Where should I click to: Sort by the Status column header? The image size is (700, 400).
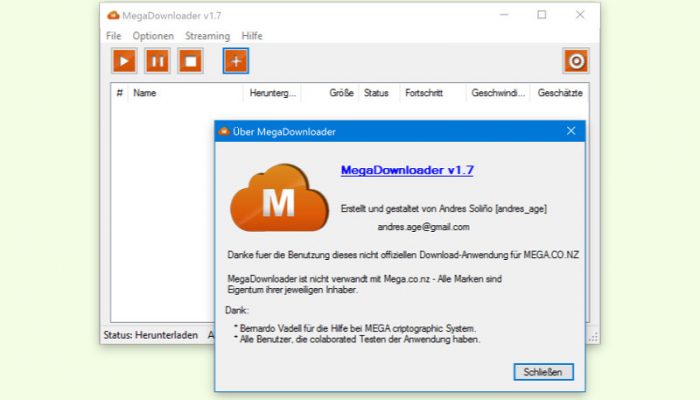[379, 93]
